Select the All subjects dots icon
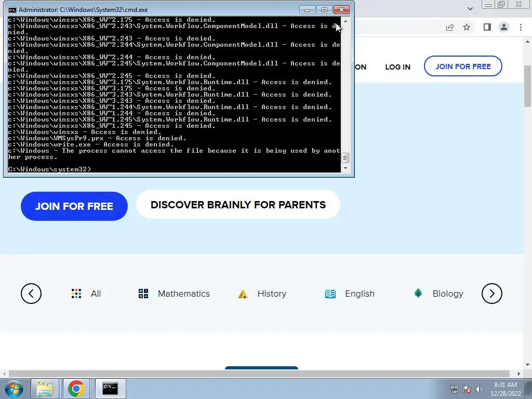The height and width of the screenshot is (399, 532). point(76,294)
